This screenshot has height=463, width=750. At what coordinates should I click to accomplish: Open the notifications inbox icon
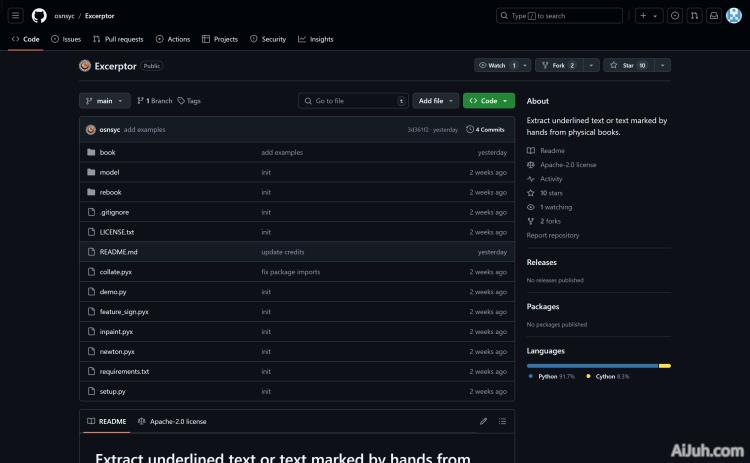click(713, 16)
